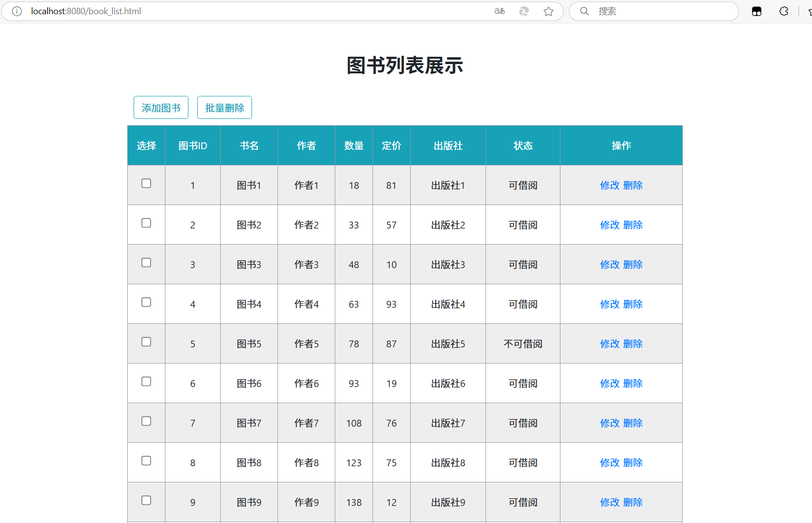Click the 出版社1 publisher cell
812x523 pixels.
[448, 185]
